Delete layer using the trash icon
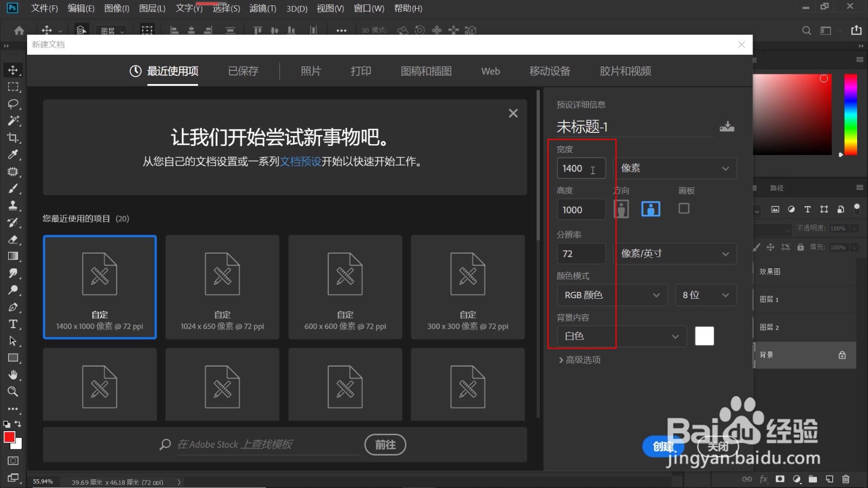The height and width of the screenshot is (488, 868). coord(846,479)
